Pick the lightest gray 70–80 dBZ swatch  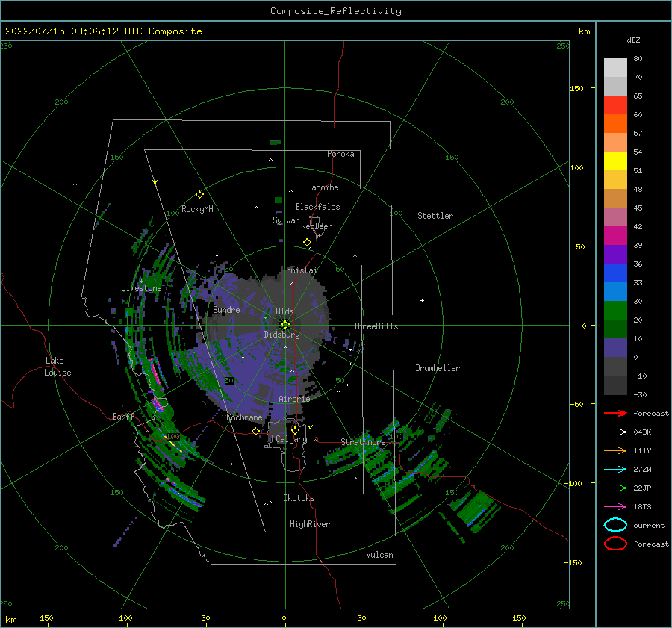pos(615,68)
